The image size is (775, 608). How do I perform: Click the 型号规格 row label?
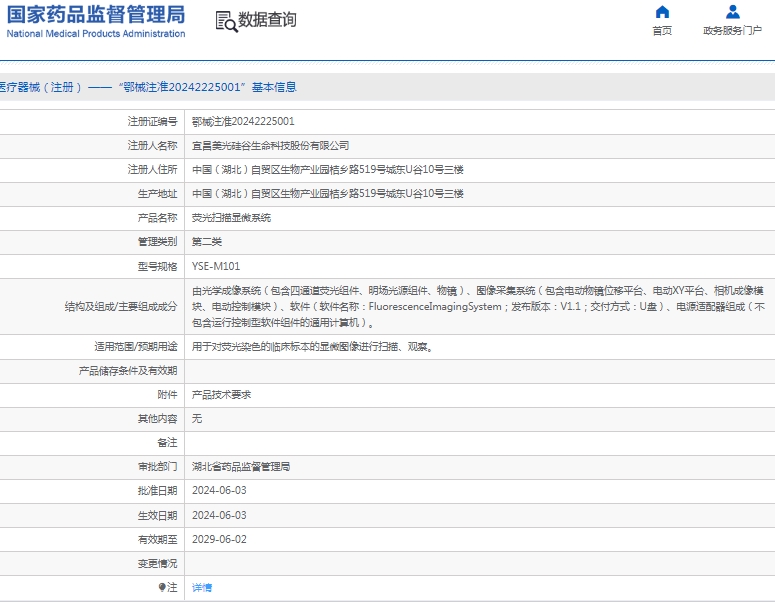(157, 266)
